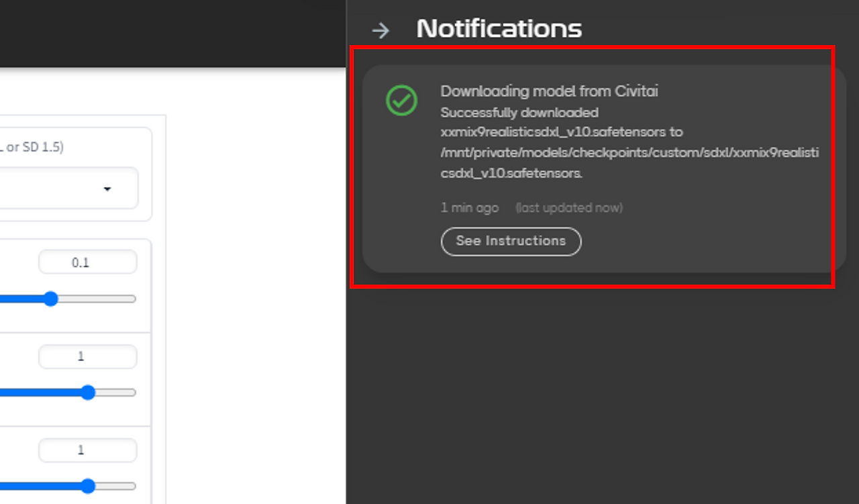Click the Notifications panel heading
This screenshot has height=504, width=859.
(x=499, y=28)
